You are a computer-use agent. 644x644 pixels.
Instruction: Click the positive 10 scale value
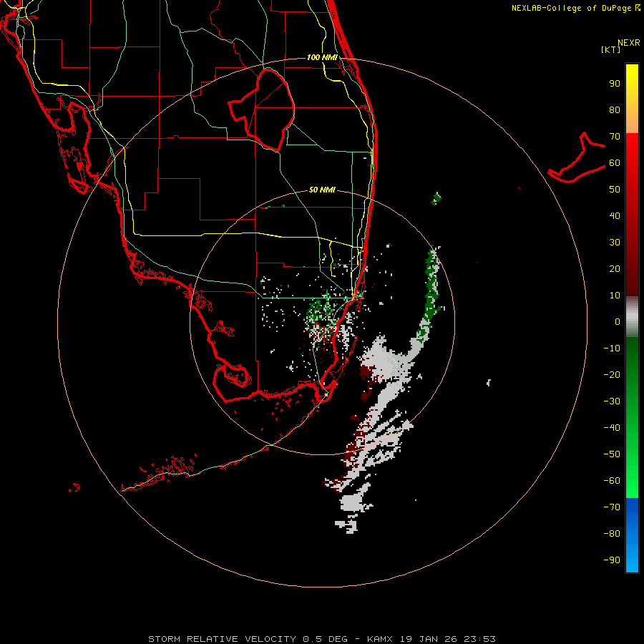[x=615, y=296]
